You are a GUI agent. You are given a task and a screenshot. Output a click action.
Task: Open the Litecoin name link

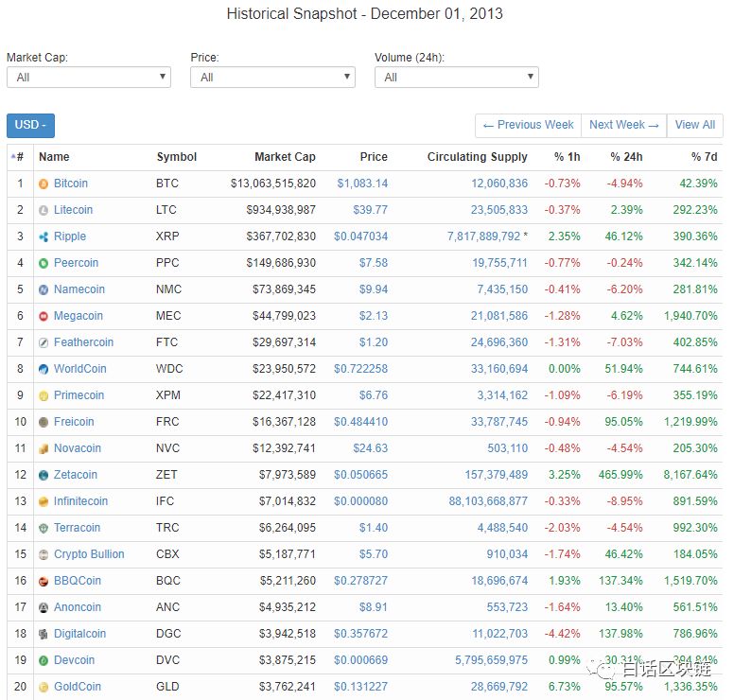click(73, 210)
